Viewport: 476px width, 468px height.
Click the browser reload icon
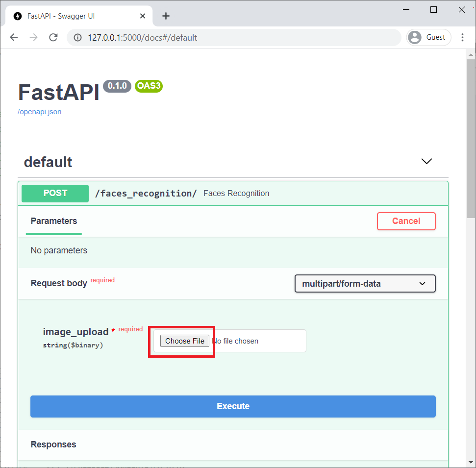[x=53, y=37]
